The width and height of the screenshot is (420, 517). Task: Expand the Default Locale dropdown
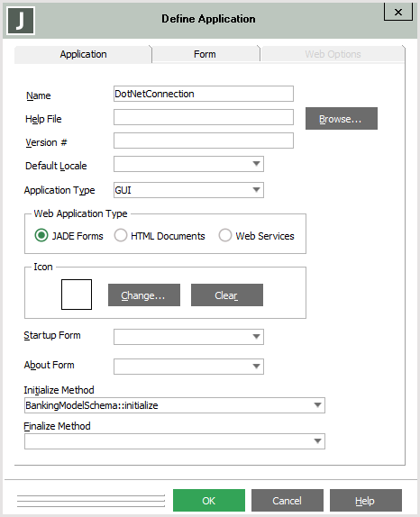(x=256, y=164)
